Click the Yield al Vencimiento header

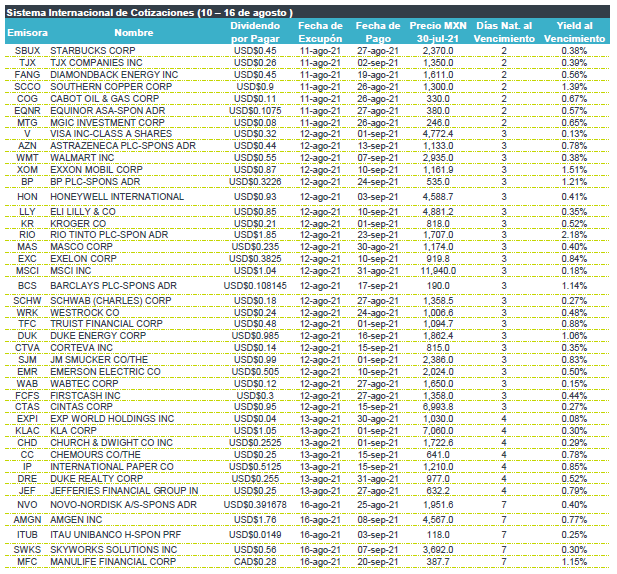click(574, 32)
